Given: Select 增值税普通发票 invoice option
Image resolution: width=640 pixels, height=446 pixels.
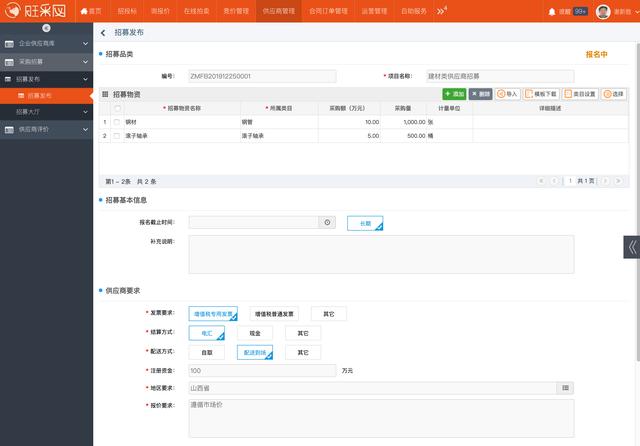Looking at the screenshot, I should (x=274, y=314).
